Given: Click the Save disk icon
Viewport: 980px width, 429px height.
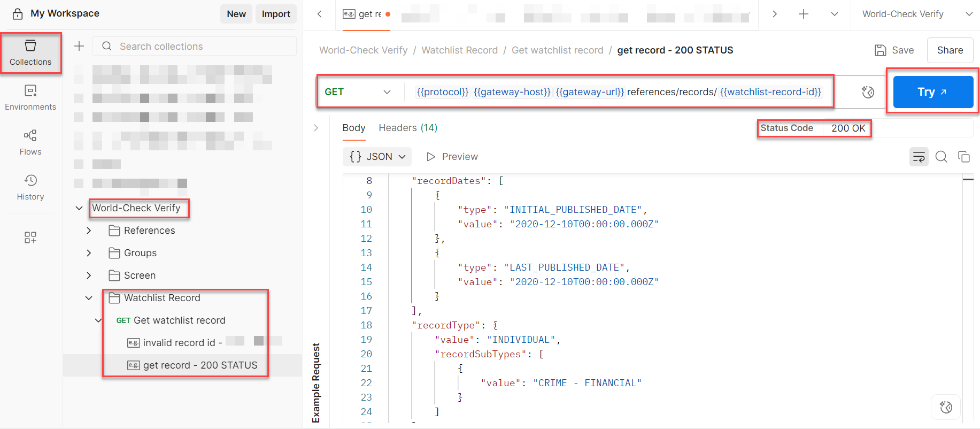Looking at the screenshot, I should [880, 50].
